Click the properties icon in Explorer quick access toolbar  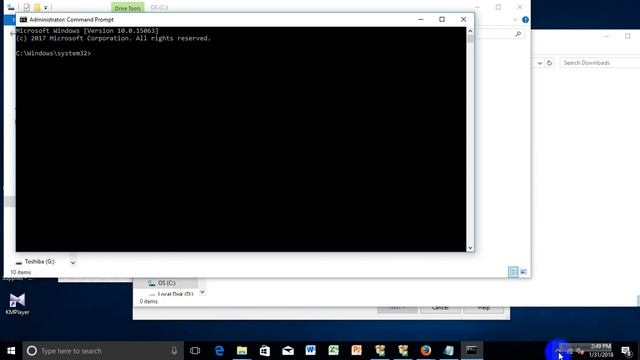[27, 7]
